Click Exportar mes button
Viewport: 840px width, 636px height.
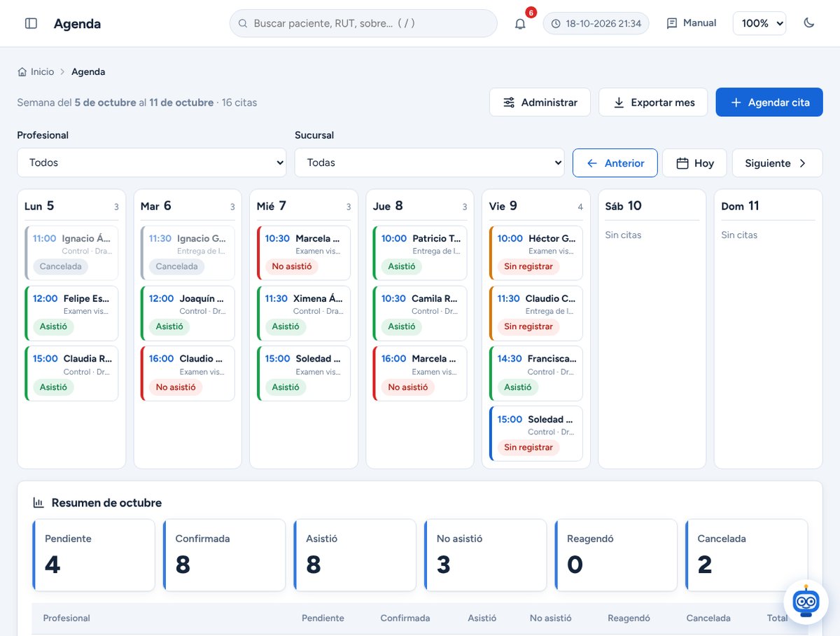tap(653, 102)
